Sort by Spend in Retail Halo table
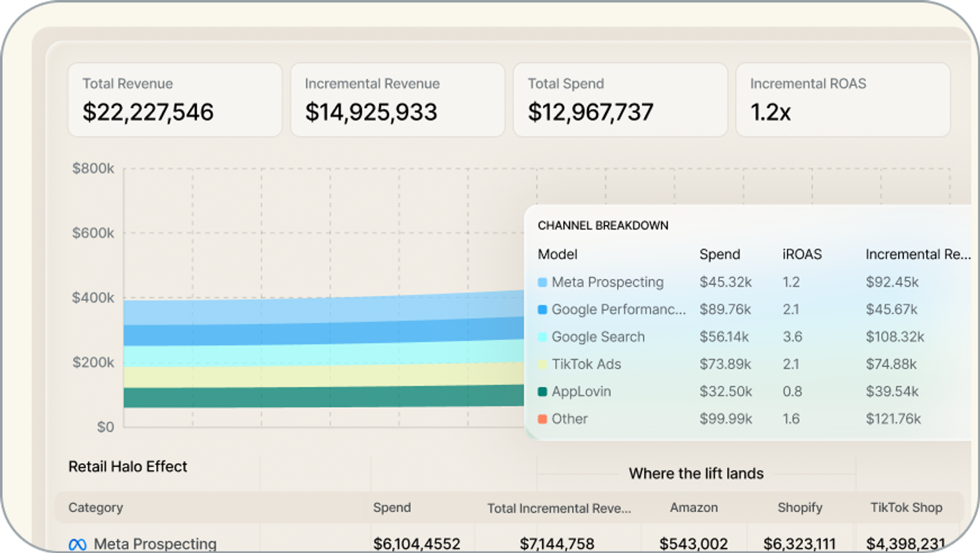 (392, 507)
